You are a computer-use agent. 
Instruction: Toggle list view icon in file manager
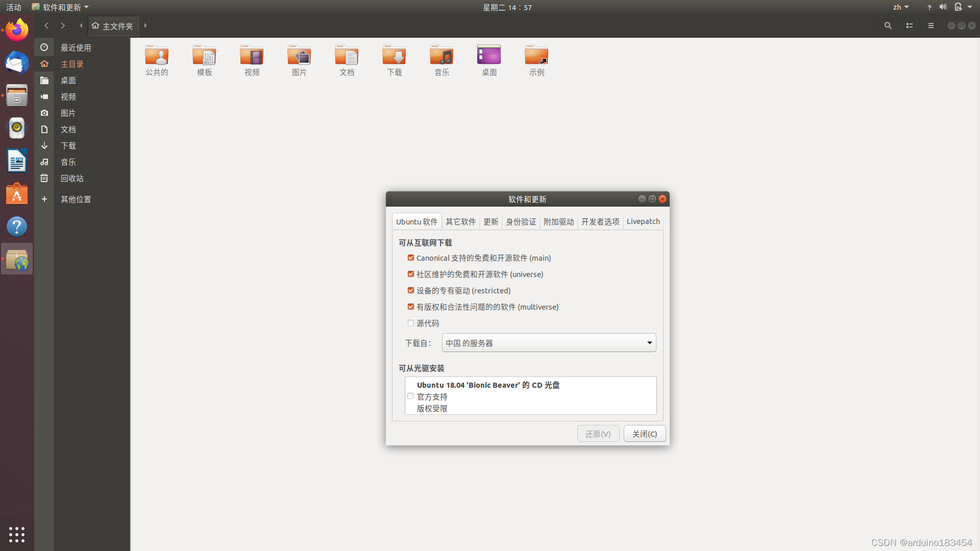click(910, 26)
